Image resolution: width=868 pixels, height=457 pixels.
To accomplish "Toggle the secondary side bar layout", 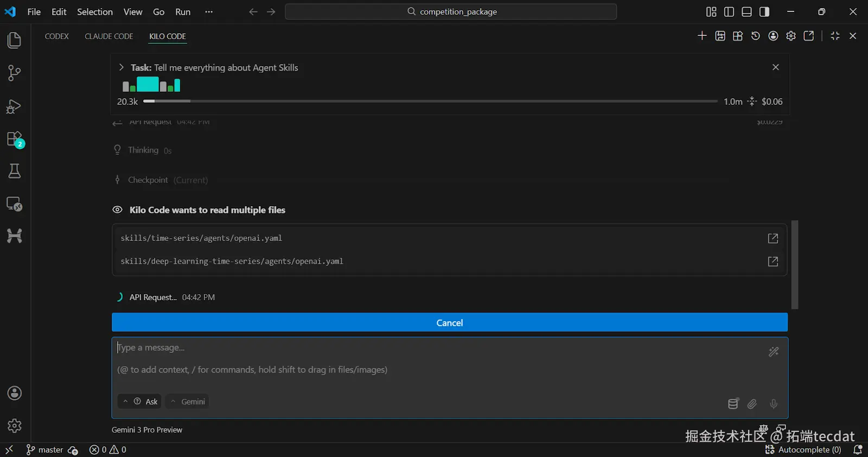I will tap(764, 12).
